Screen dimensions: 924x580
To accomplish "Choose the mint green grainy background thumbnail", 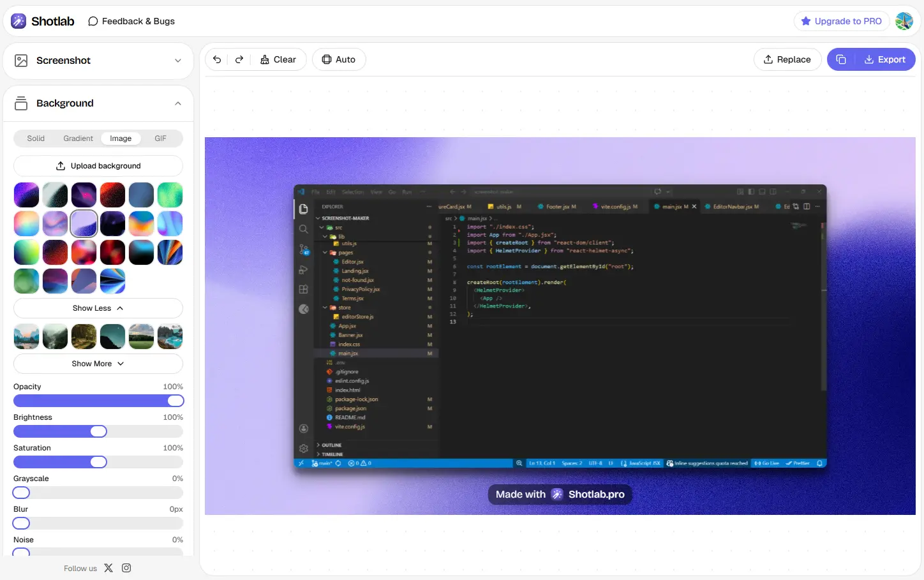I will pyautogui.click(x=170, y=195).
